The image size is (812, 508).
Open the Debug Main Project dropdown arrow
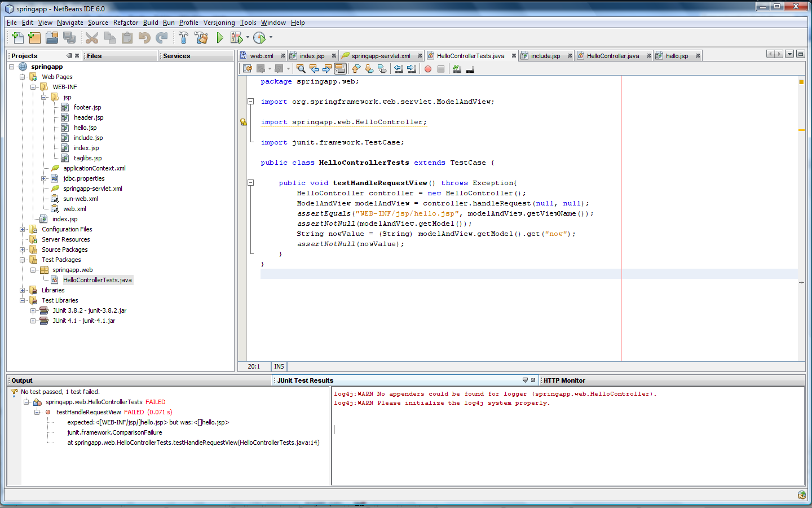tap(248, 38)
